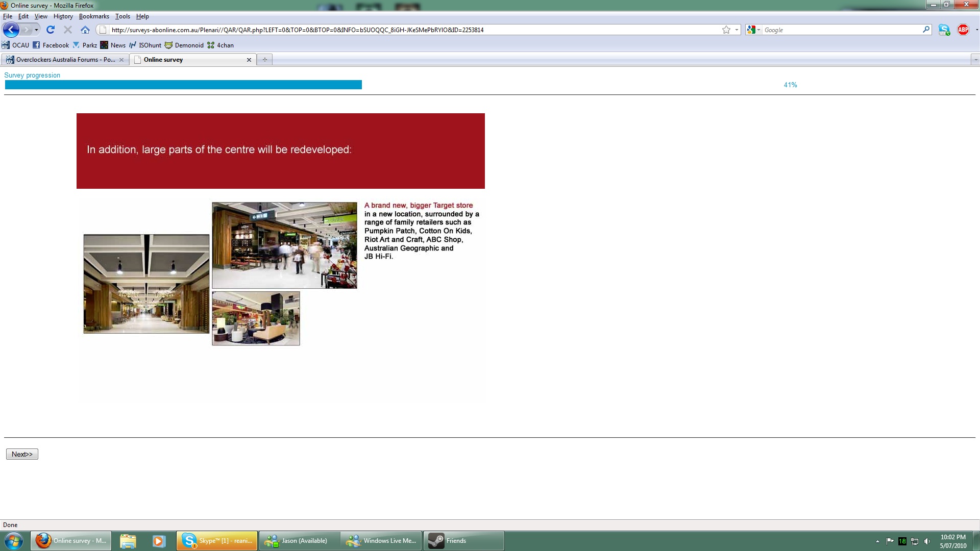Open the Help menu
Image resolution: width=980 pixels, height=551 pixels.
pos(142,16)
